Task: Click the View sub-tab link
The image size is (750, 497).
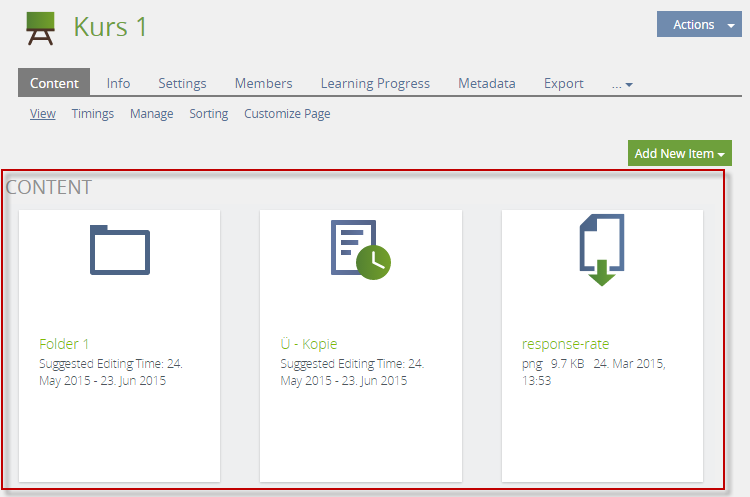Action: click(43, 114)
